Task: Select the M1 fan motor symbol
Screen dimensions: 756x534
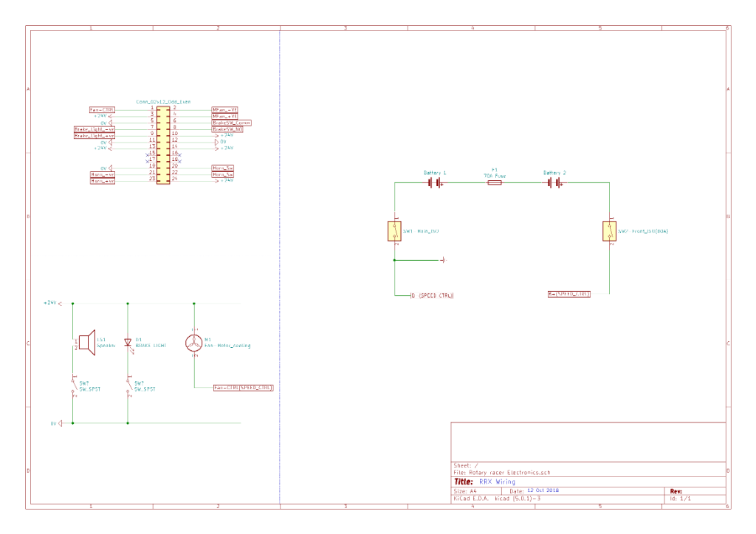Action: pos(194,343)
